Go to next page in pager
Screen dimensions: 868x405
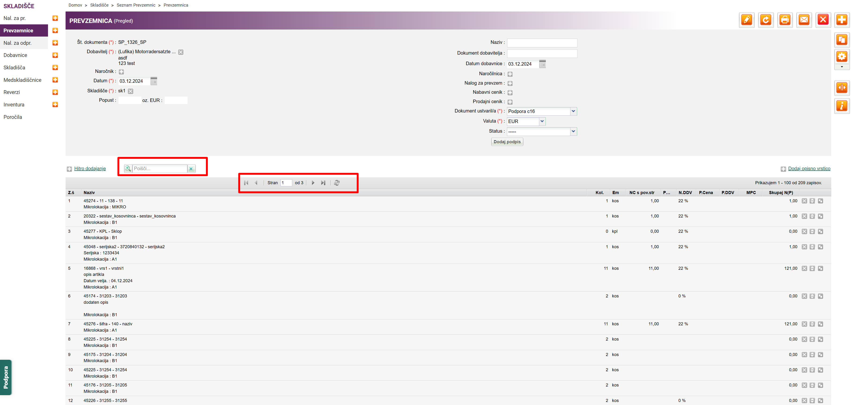click(x=313, y=183)
